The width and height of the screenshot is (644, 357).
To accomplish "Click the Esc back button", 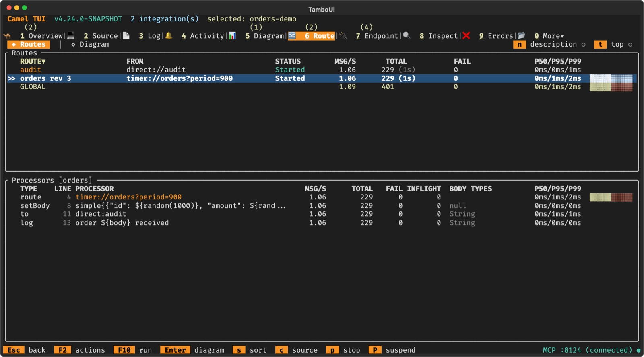I will [25, 350].
